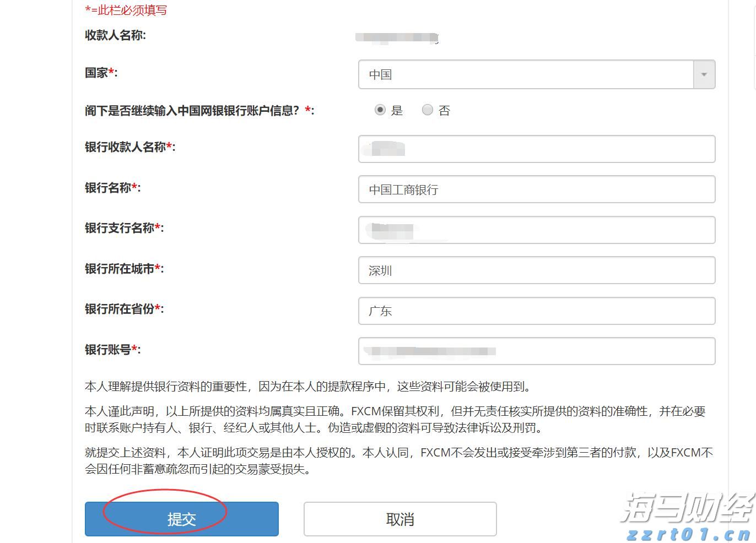The image size is (756, 543).
Task: Click the 取消 cancel button
Action: click(x=400, y=518)
